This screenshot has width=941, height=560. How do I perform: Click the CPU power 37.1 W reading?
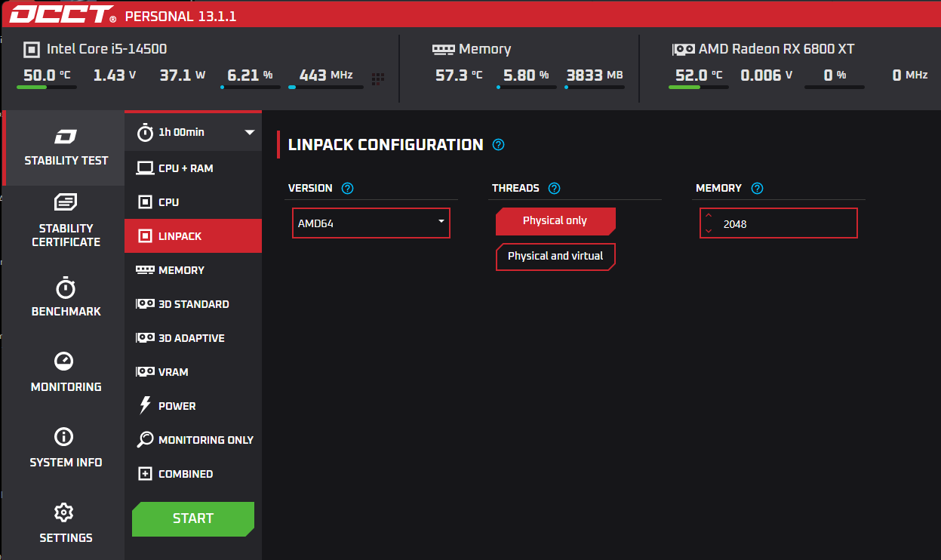182,75
